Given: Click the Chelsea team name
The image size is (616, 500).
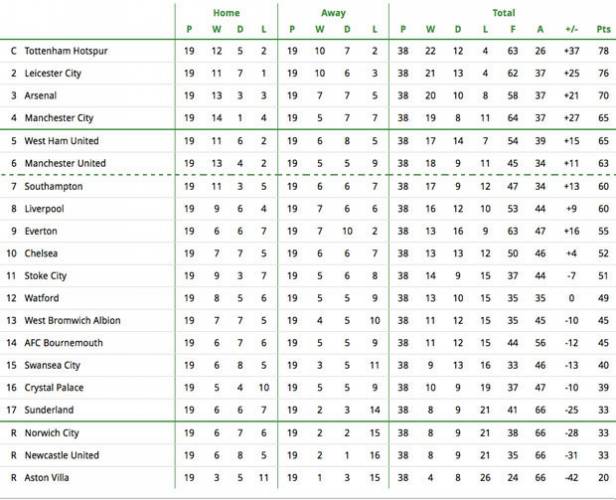Looking at the screenshot, I should click(41, 254).
